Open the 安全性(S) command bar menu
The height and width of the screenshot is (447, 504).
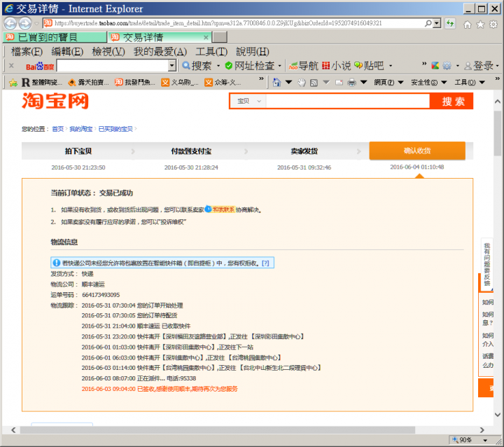[429, 83]
